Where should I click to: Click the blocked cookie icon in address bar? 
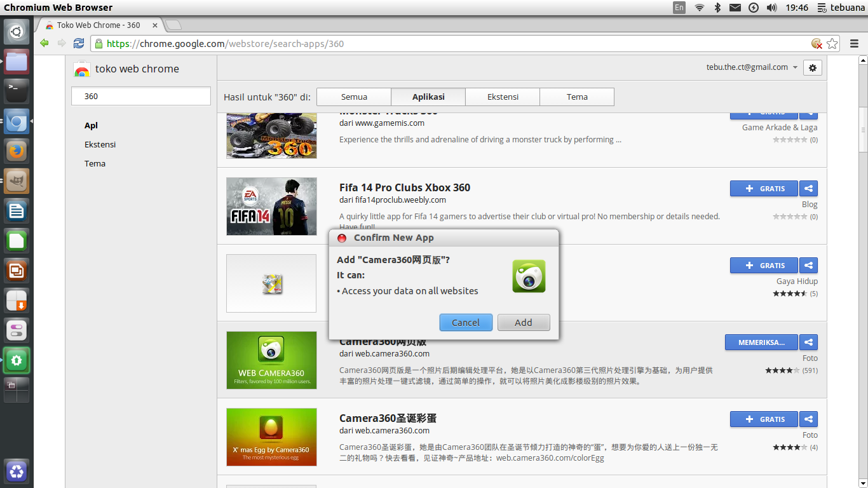[x=817, y=44]
